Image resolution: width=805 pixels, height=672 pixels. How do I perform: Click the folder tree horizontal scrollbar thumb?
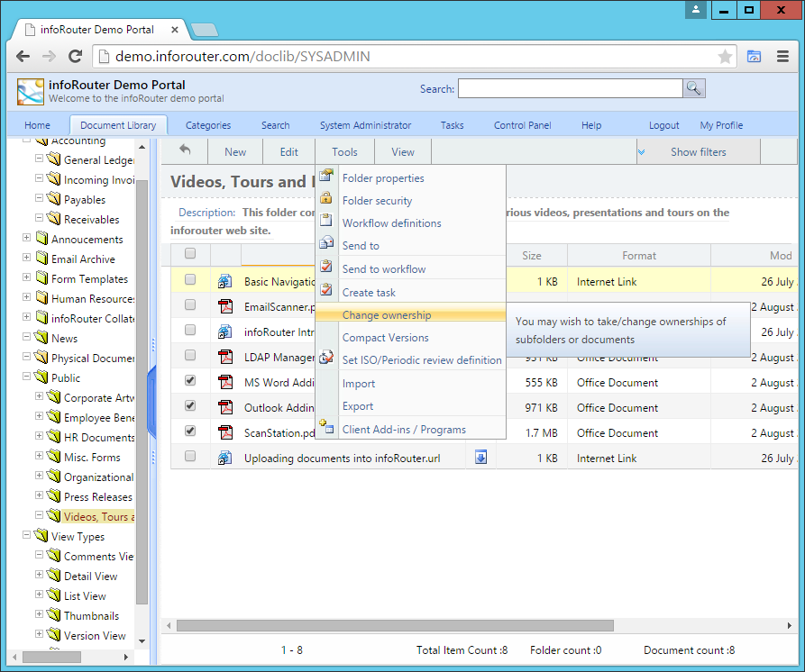click(52, 657)
